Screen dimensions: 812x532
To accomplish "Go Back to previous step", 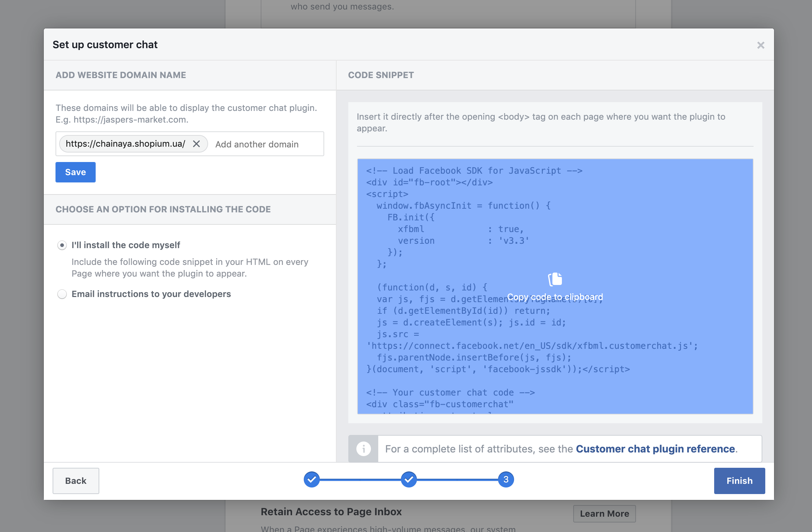I will pyautogui.click(x=76, y=481).
